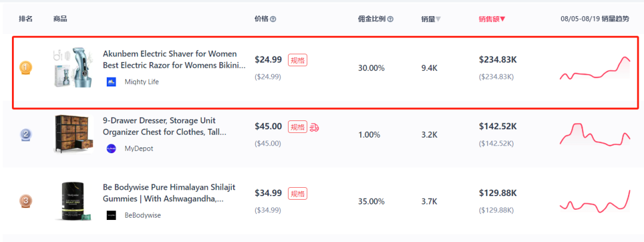Screen dimensions: 644x242
Task: Open the Akunbem Electric Shaver product title
Action: (x=174, y=60)
